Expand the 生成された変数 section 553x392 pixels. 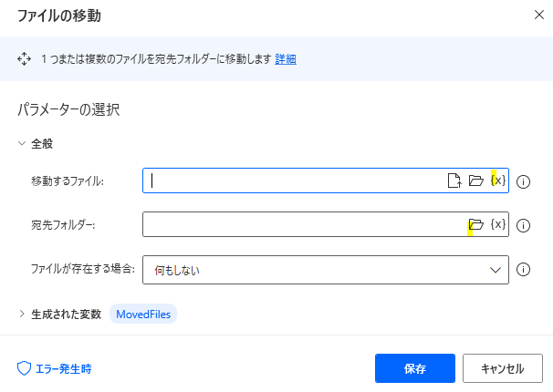(x=23, y=314)
